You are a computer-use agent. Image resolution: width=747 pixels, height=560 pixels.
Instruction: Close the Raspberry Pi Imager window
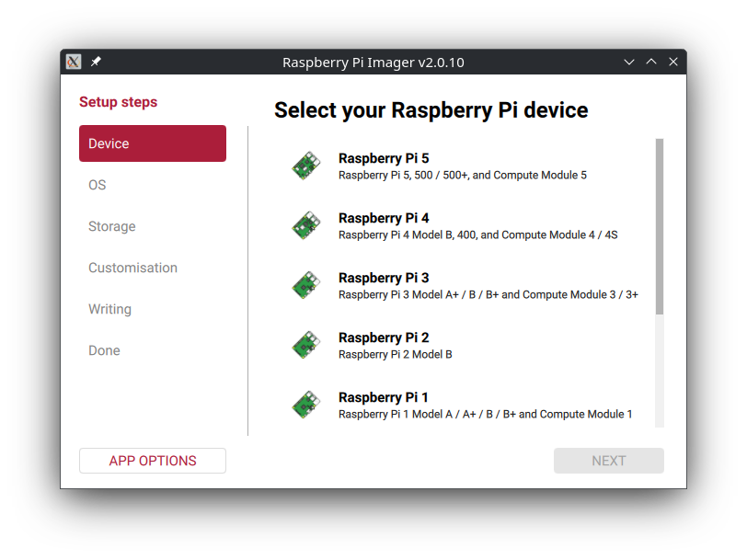pyautogui.click(x=673, y=62)
